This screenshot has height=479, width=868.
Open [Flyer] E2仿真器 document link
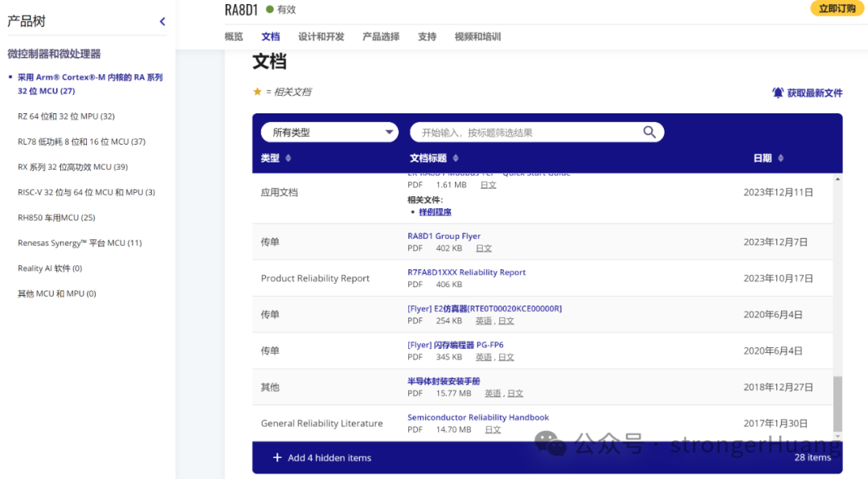tap(485, 309)
